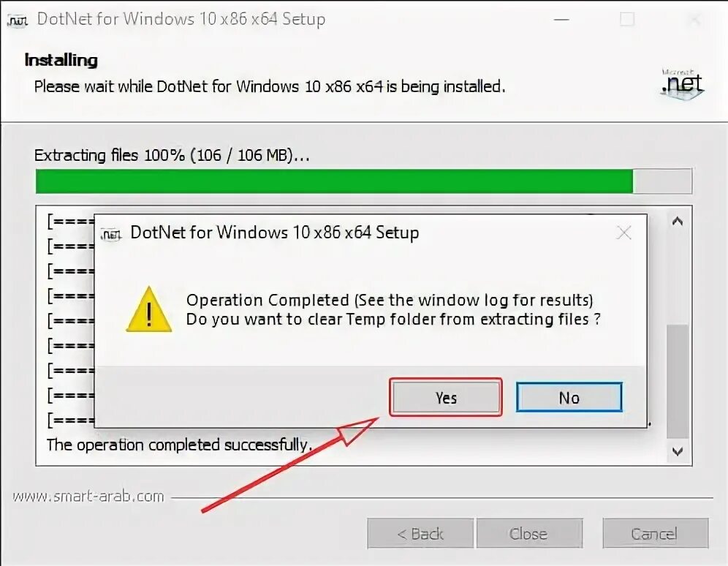The width and height of the screenshot is (728, 566).
Task: Click the Cancel button at the bottom
Action: tap(656, 534)
